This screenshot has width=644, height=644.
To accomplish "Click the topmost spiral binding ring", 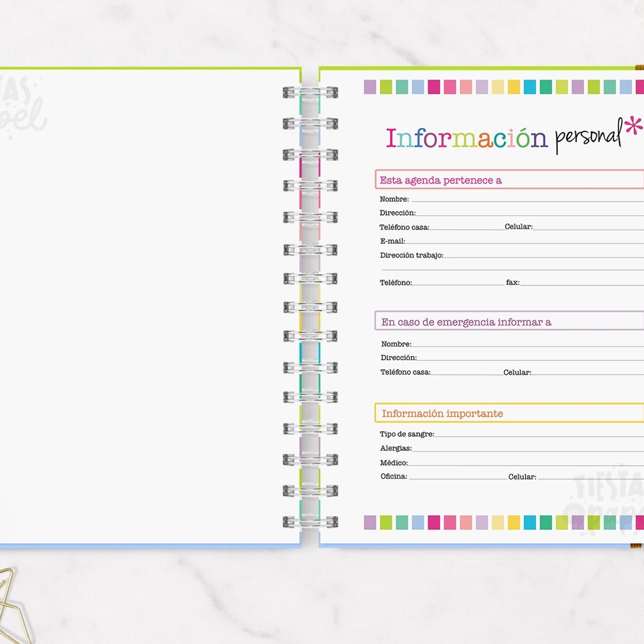I will pos(310,92).
